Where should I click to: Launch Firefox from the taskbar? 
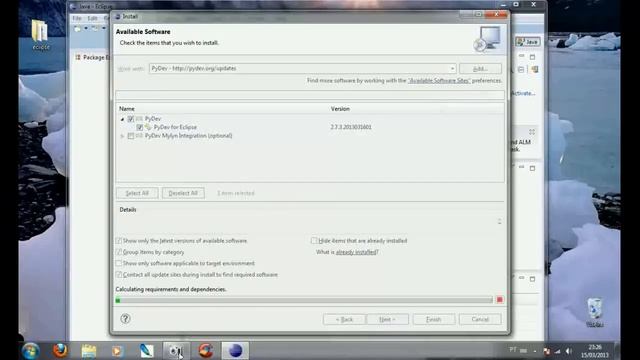click(60, 351)
